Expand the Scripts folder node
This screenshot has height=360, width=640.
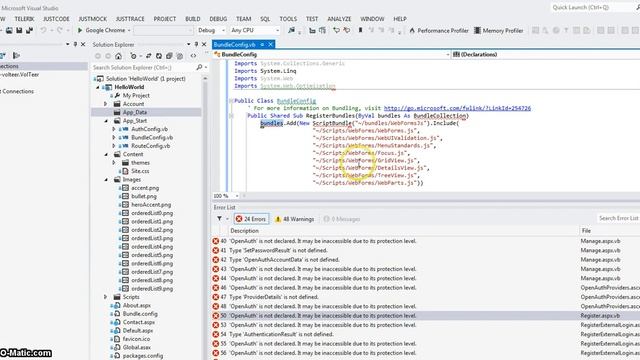point(106,297)
